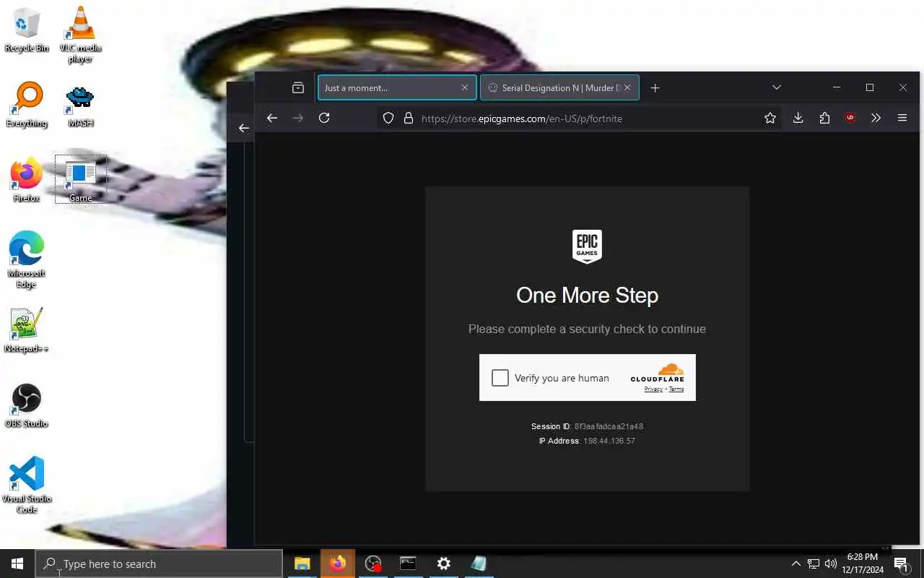
Task: Close the Serial Designation N tab
Action: [x=627, y=87]
